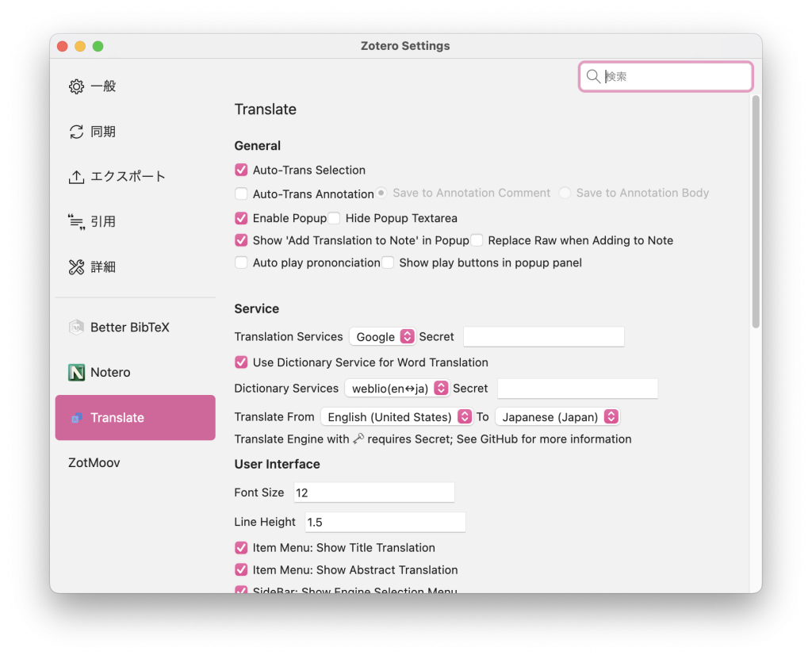812x659 pixels.
Task: Select the Translate pane in sidebar
Action: coord(135,418)
